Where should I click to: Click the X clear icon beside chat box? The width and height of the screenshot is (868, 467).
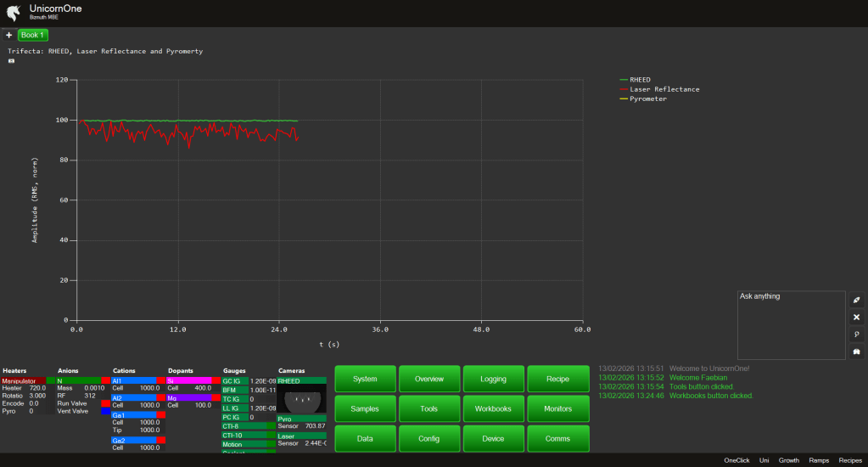(856, 317)
